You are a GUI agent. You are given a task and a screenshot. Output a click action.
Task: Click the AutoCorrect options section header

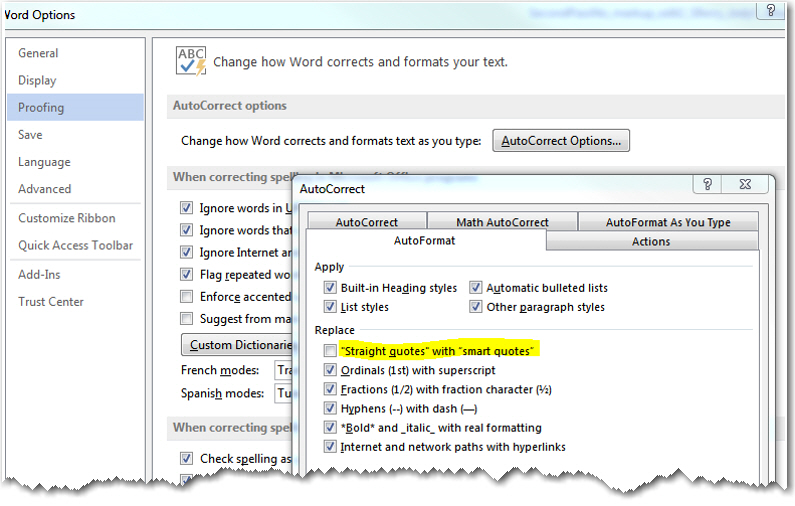(x=230, y=105)
